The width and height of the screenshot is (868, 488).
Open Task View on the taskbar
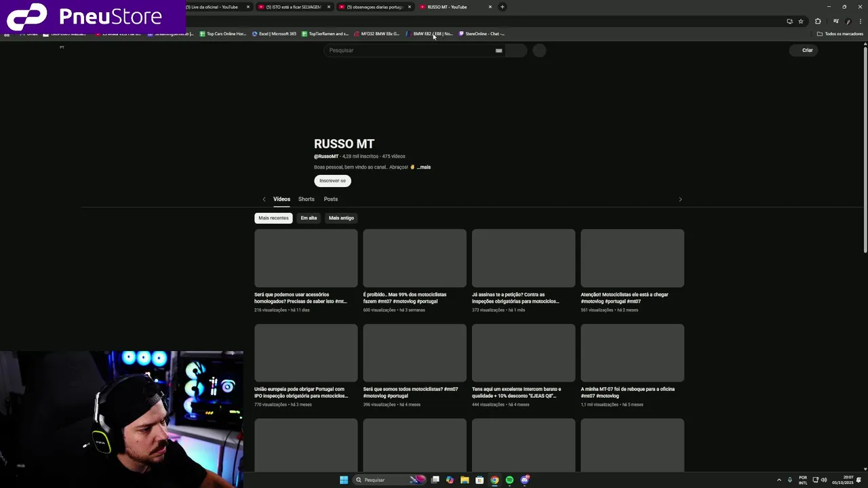coord(435,480)
